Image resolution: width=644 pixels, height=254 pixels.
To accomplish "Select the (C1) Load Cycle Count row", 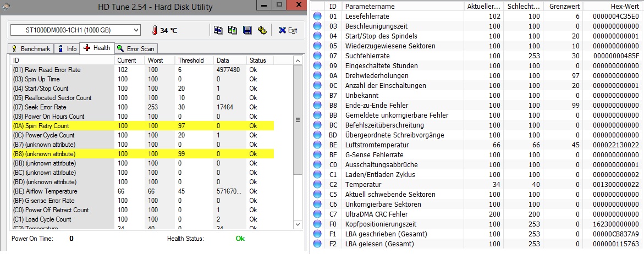I will (x=142, y=219).
